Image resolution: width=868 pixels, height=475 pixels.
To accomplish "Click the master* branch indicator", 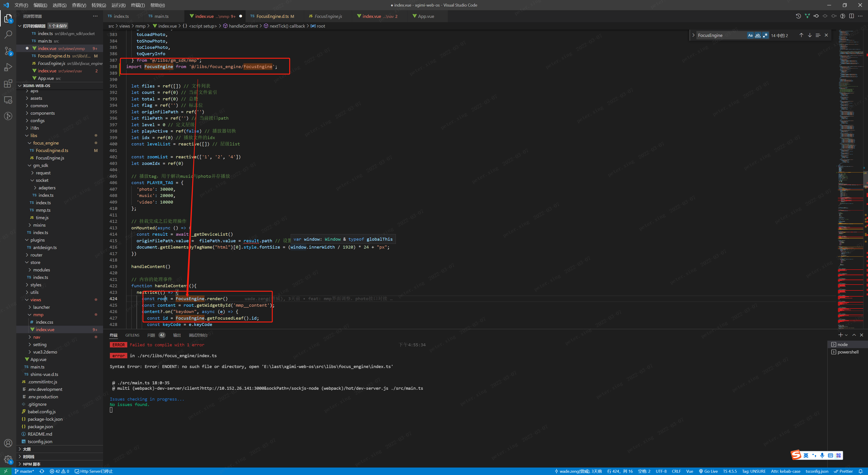I will 24,471.
